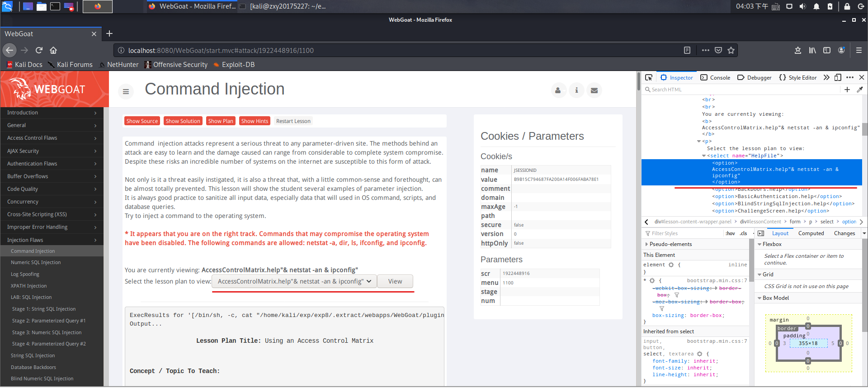Click the View button
This screenshot has width=868, height=388.
395,281
